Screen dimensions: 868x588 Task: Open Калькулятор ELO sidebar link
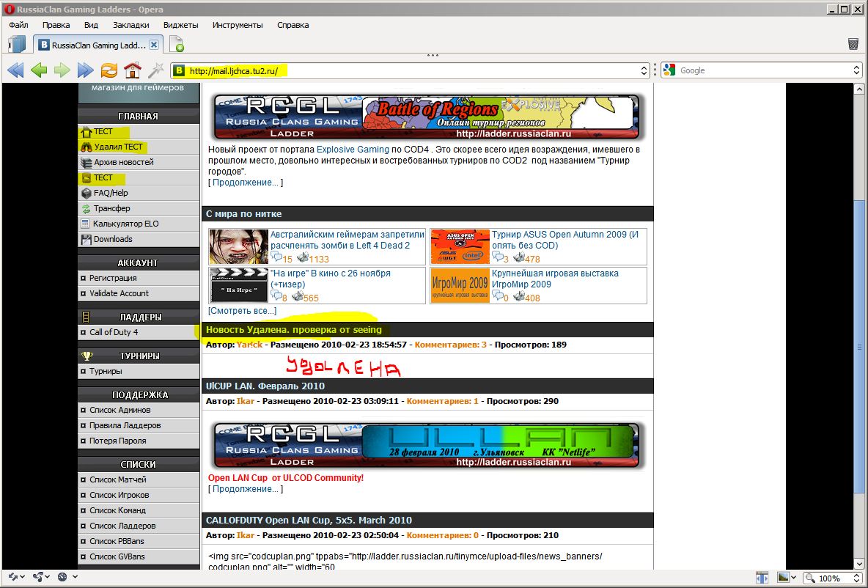tap(125, 224)
